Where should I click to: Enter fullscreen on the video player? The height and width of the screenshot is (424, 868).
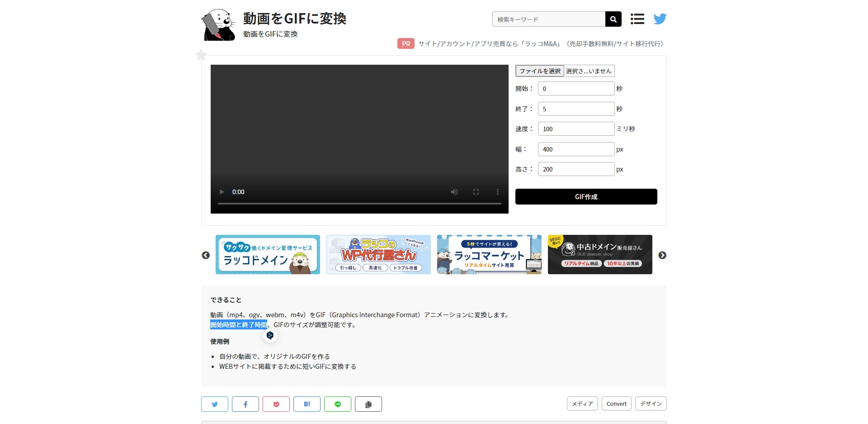[x=476, y=192]
